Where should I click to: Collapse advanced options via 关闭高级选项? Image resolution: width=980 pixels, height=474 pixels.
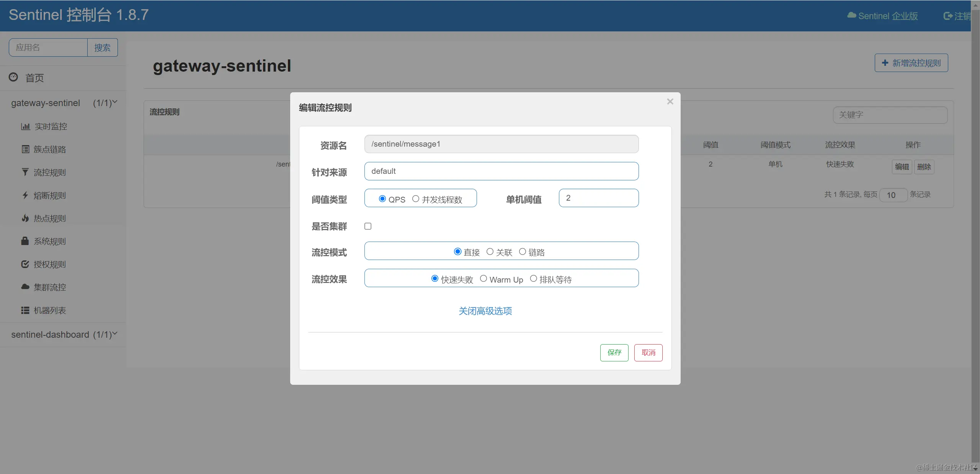click(485, 311)
